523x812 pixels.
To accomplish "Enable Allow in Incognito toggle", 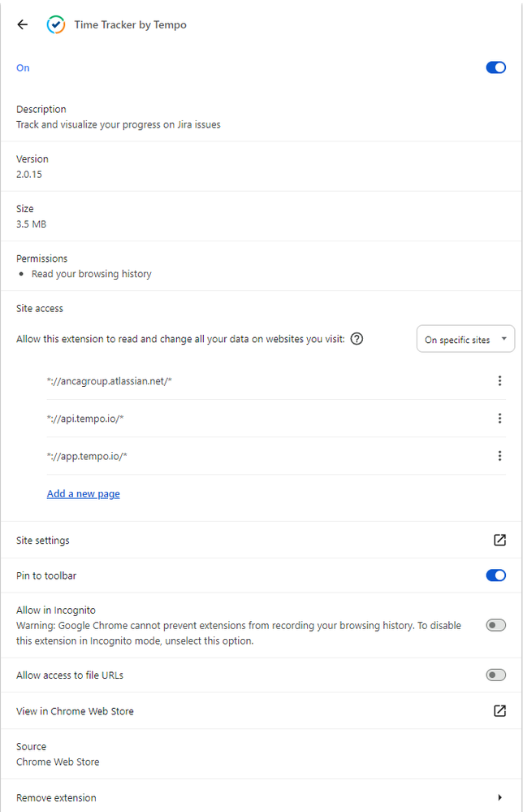I will pyautogui.click(x=495, y=625).
